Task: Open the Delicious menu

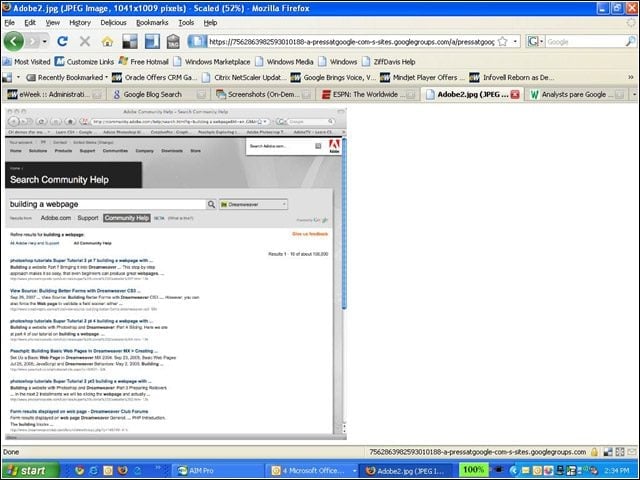Action: tap(113, 23)
